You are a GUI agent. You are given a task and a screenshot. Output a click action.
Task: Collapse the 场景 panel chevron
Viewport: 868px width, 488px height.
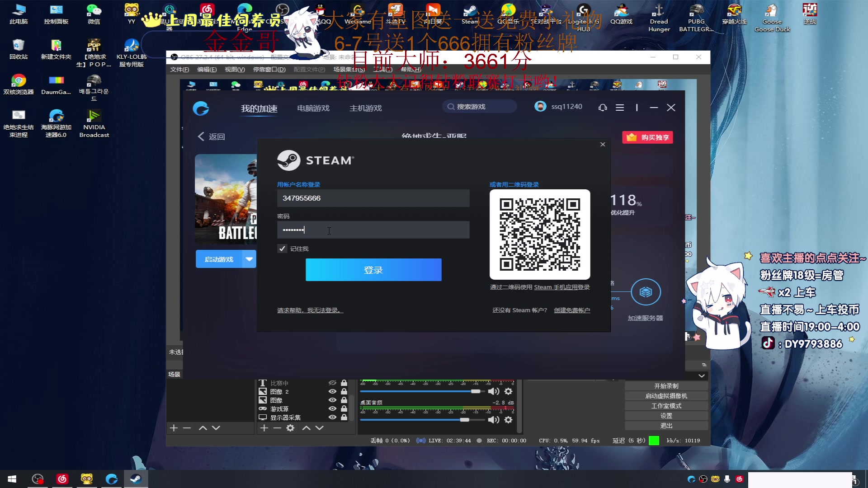701,375
